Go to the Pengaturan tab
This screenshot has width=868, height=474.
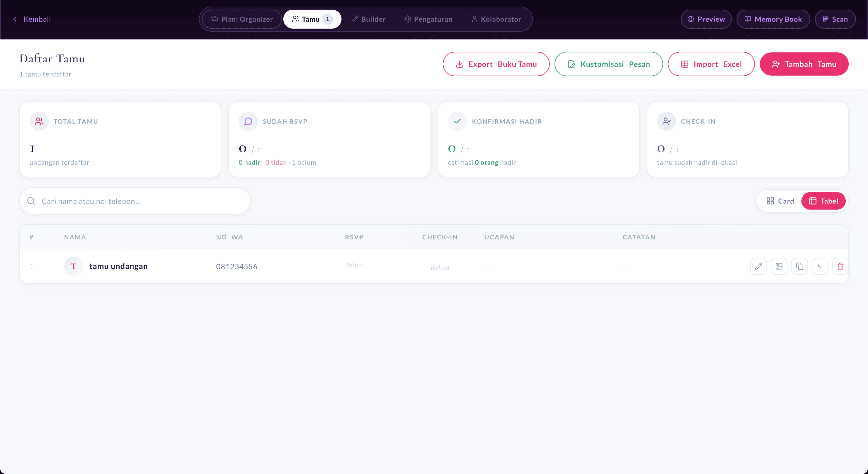click(x=428, y=19)
